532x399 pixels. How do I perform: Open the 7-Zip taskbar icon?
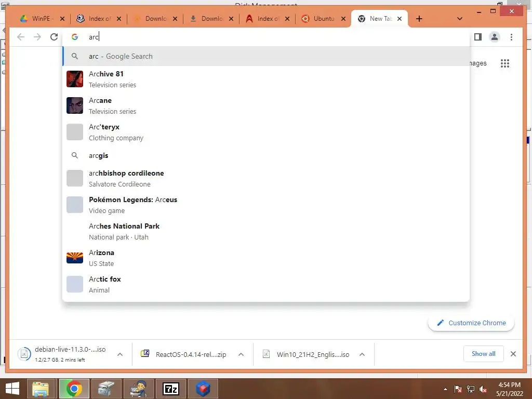pyautogui.click(x=170, y=389)
